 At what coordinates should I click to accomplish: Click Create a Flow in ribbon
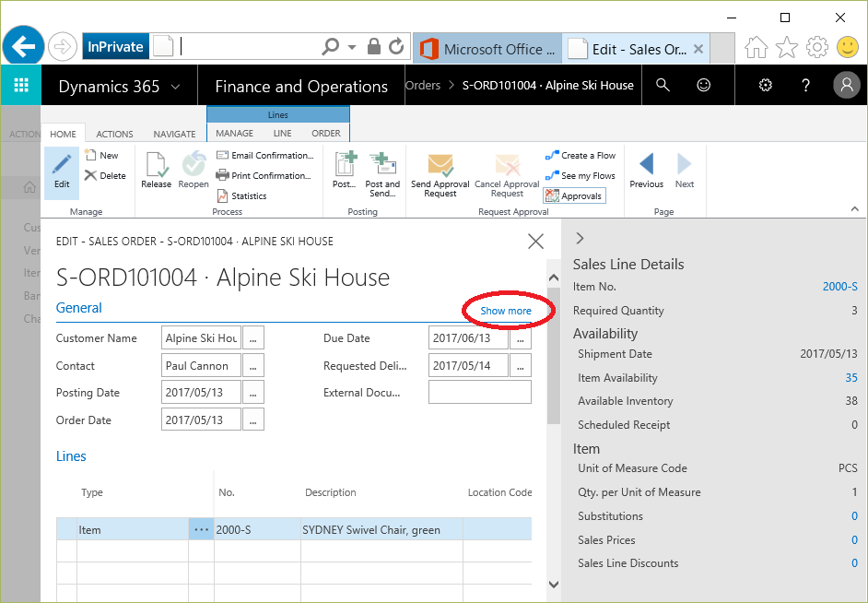(x=581, y=156)
